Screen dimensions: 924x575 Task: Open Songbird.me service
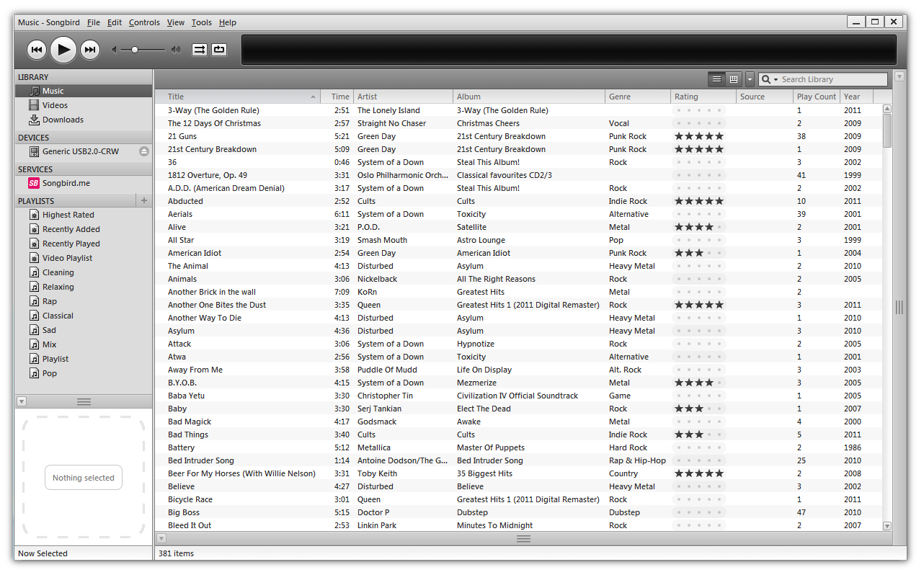84,183
